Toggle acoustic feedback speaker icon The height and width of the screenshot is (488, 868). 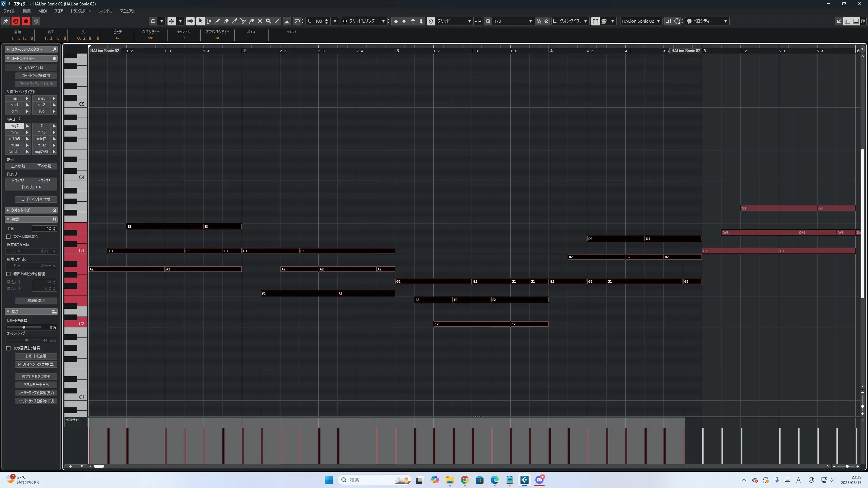tap(191, 21)
